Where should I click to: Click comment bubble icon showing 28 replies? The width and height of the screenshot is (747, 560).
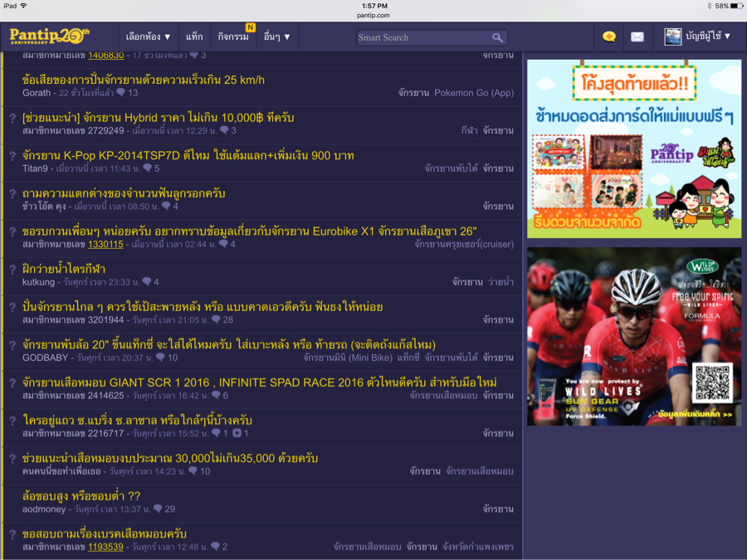(216, 319)
